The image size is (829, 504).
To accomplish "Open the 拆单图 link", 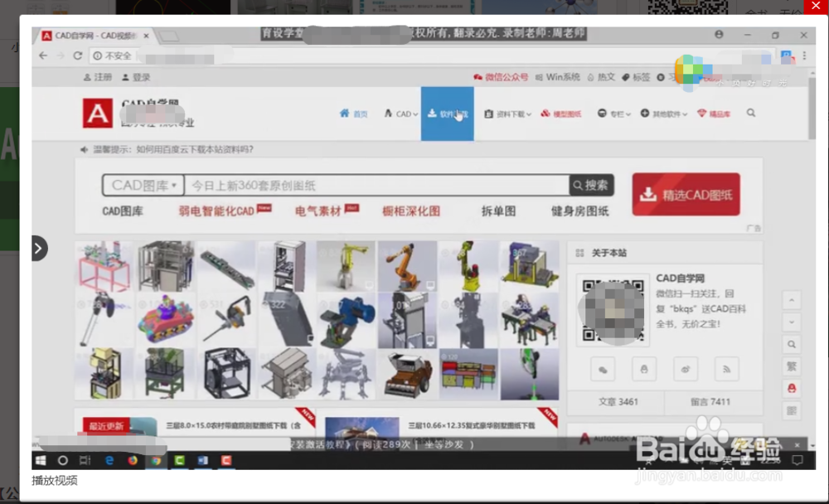I will (x=498, y=211).
